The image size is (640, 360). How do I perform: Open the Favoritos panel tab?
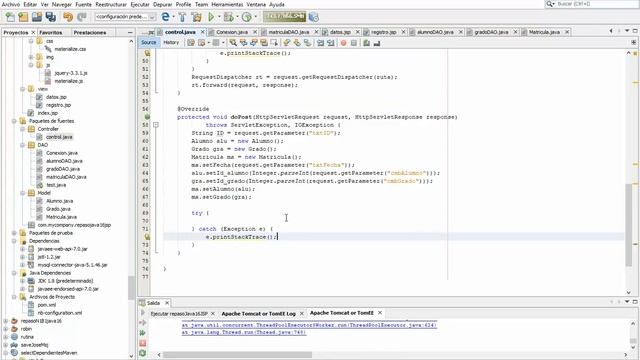pos(51,32)
